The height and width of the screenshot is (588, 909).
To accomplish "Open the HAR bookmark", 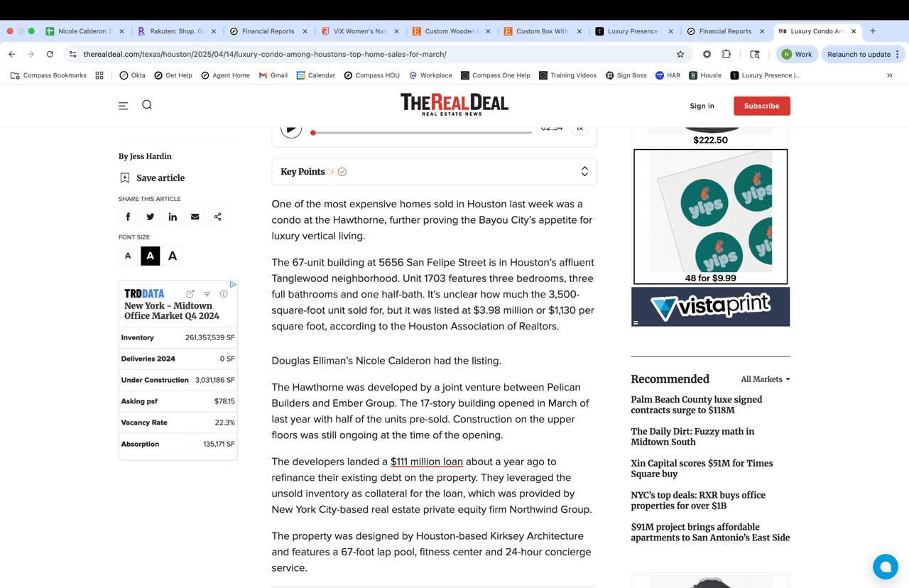I will tap(668, 75).
